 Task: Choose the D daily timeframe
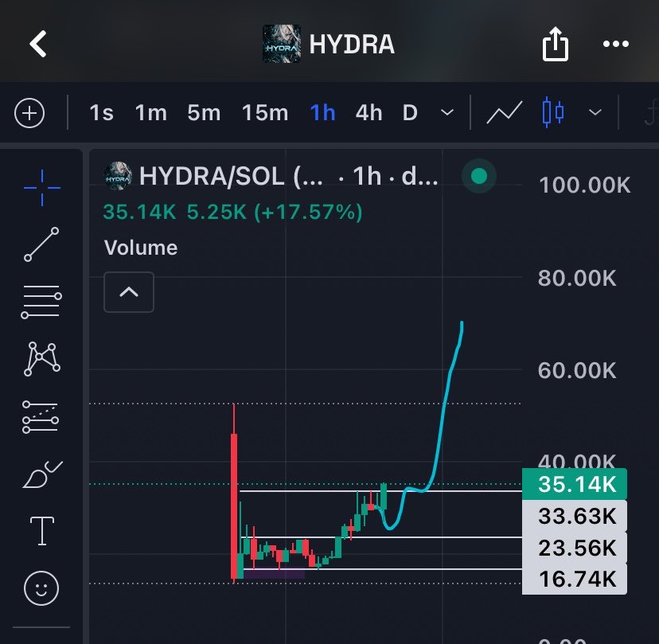tap(410, 113)
